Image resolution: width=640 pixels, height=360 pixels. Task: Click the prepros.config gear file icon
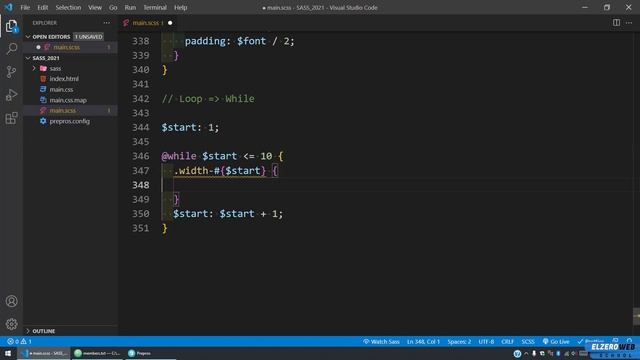pyautogui.click(x=43, y=121)
